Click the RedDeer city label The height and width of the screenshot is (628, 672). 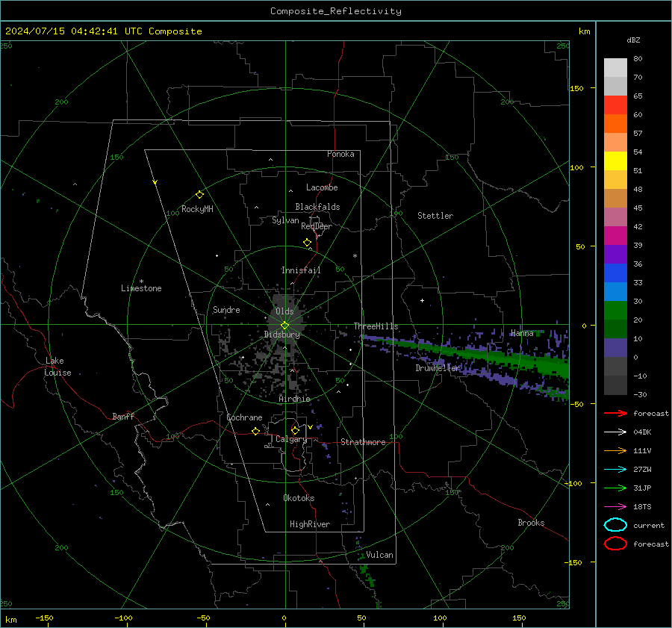pyautogui.click(x=317, y=226)
